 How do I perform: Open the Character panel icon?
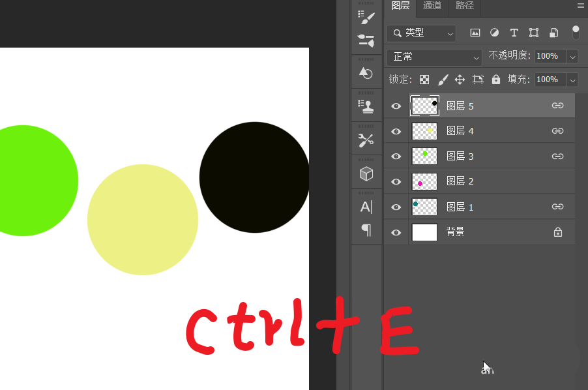pos(366,207)
